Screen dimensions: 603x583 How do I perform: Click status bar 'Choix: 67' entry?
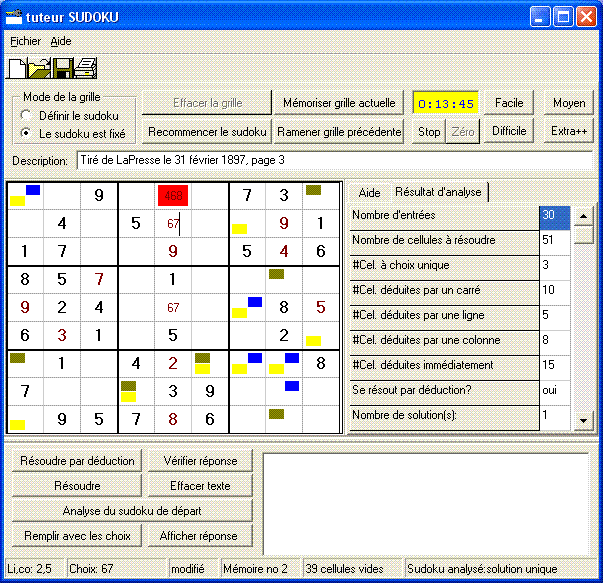[116, 568]
